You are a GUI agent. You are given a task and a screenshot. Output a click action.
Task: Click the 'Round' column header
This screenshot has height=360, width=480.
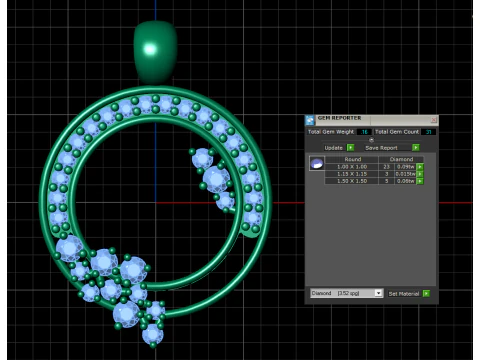353,159
